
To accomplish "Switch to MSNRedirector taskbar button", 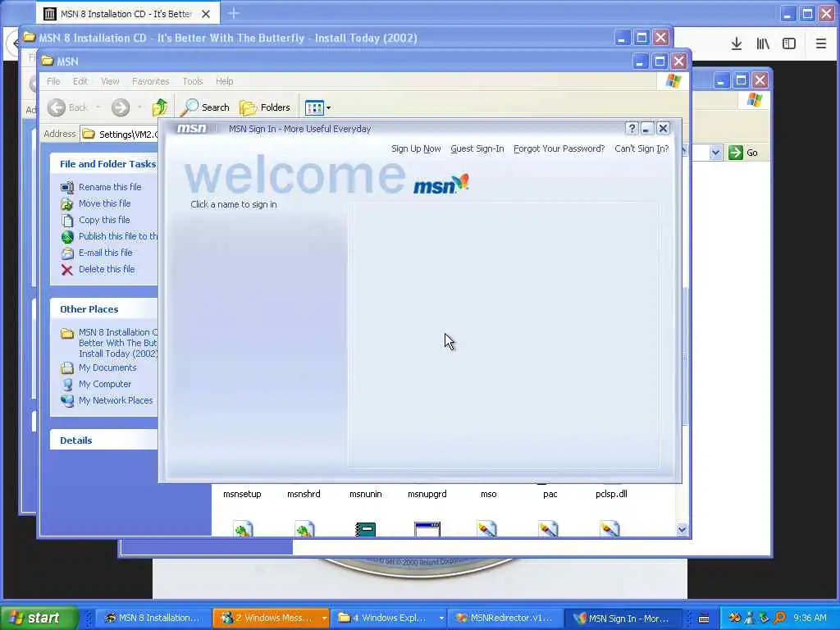I will tap(504, 619).
